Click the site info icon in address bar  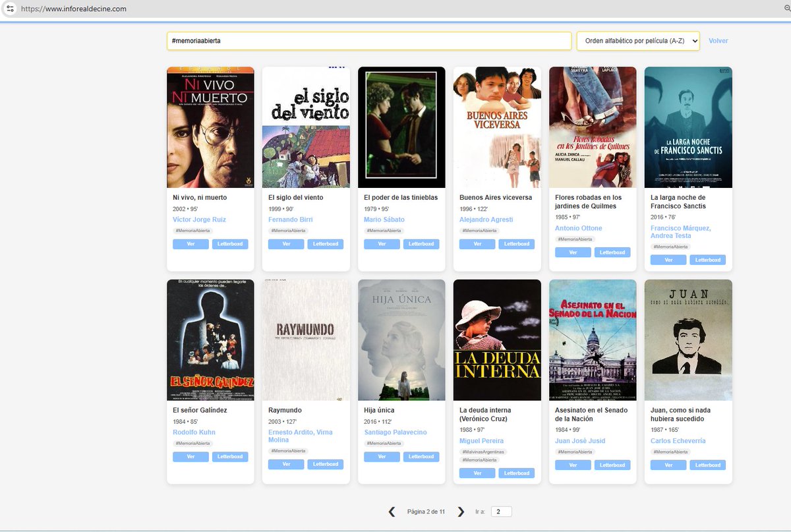click(10, 9)
